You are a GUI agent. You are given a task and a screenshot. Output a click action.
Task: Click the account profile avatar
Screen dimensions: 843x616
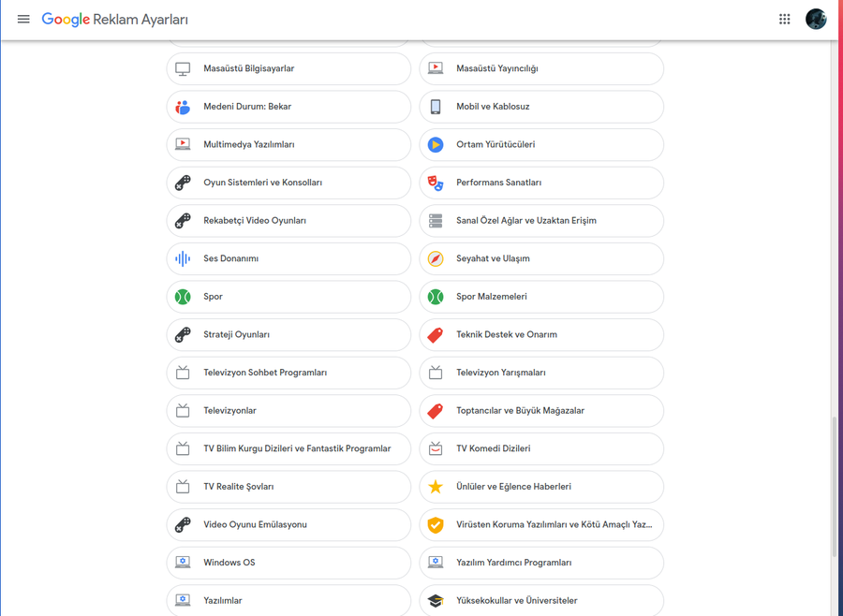pos(816,19)
